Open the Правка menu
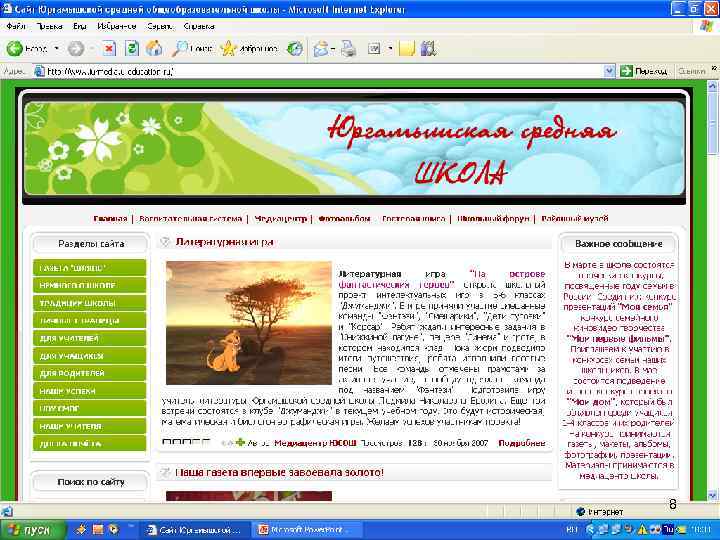 pyautogui.click(x=50, y=26)
